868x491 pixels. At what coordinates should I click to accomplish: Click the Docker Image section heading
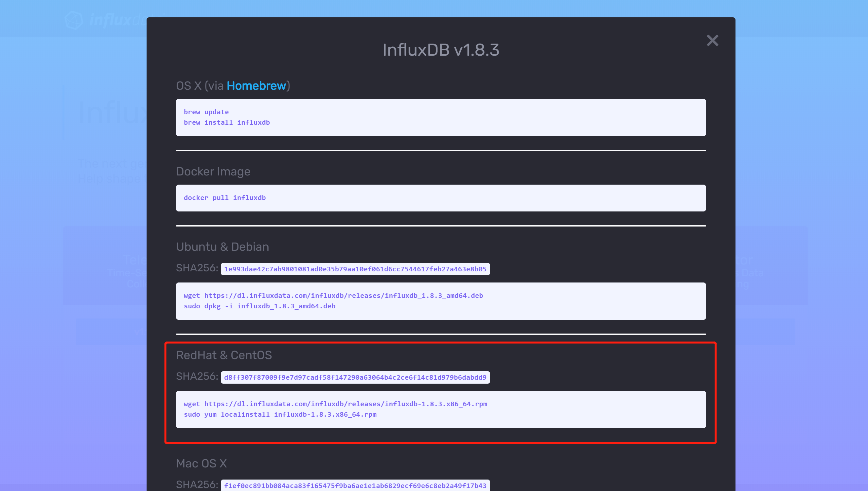coord(213,172)
